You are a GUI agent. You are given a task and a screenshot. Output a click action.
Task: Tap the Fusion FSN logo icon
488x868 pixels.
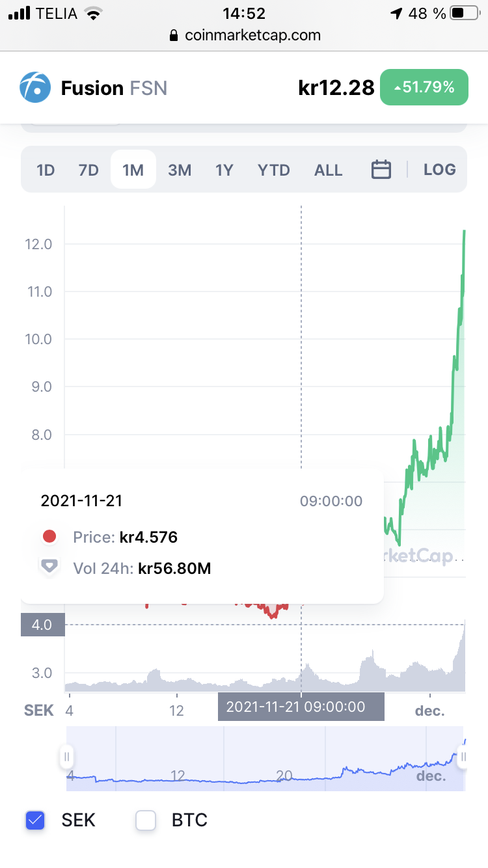35,87
